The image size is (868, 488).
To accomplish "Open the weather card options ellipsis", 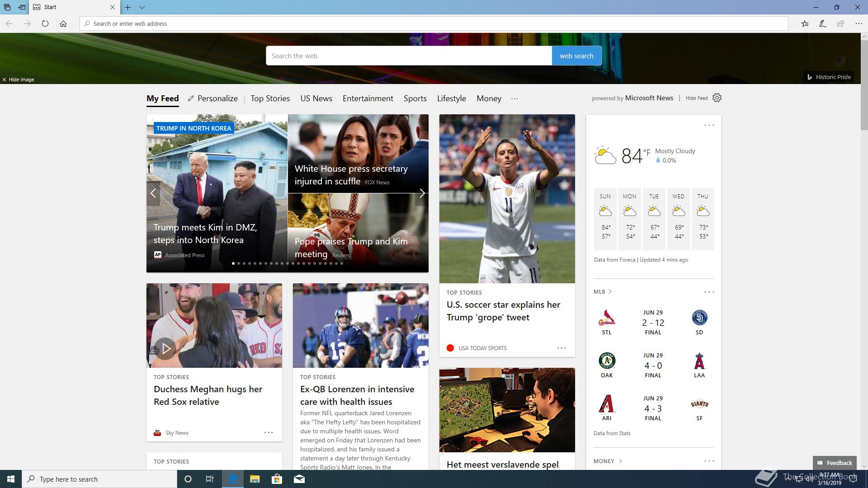I will point(709,125).
